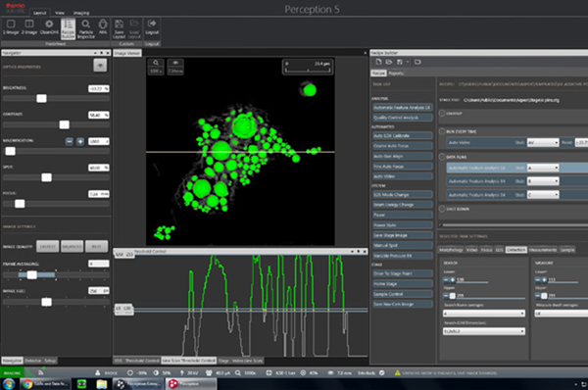Toggle the SHUT DOWN section circle

(442, 209)
